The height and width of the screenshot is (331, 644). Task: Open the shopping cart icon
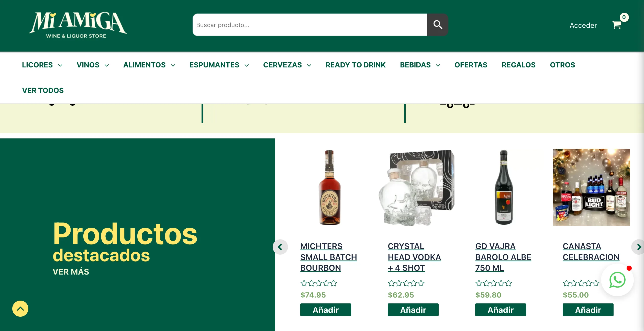[x=617, y=25]
